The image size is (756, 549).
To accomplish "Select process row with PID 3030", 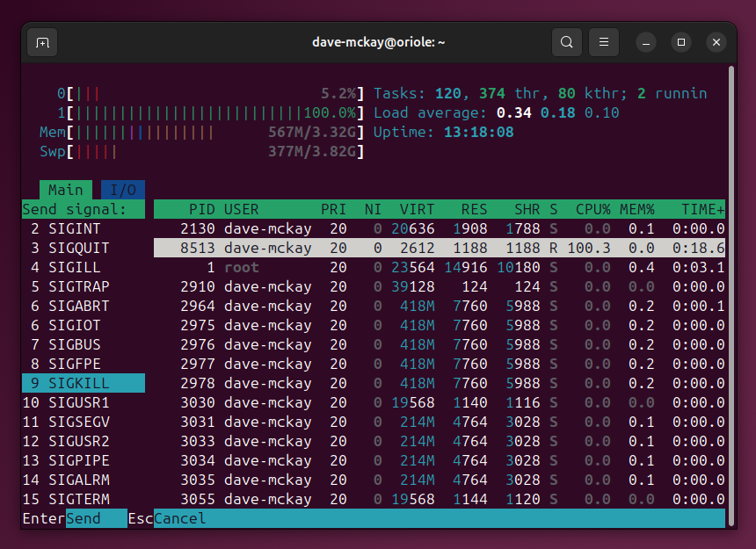I will 440,402.
